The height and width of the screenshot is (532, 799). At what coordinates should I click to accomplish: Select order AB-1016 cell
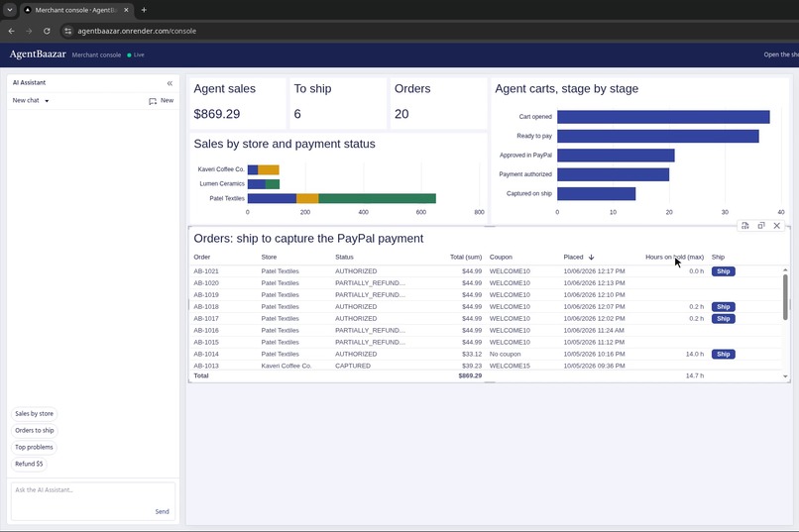pyautogui.click(x=206, y=331)
